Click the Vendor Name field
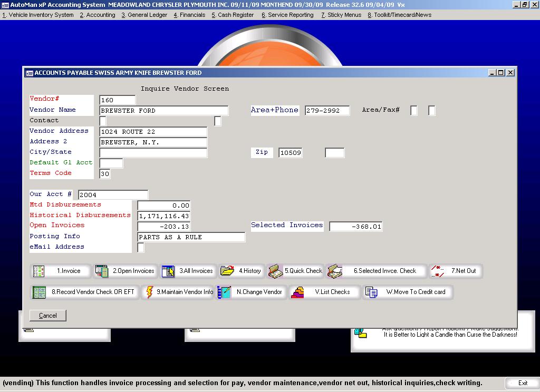 164,111
